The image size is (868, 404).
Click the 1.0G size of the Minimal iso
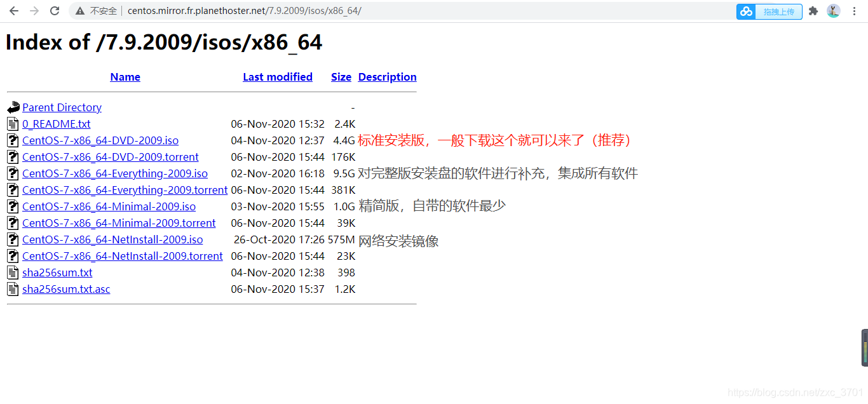pyautogui.click(x=344, y=206)
